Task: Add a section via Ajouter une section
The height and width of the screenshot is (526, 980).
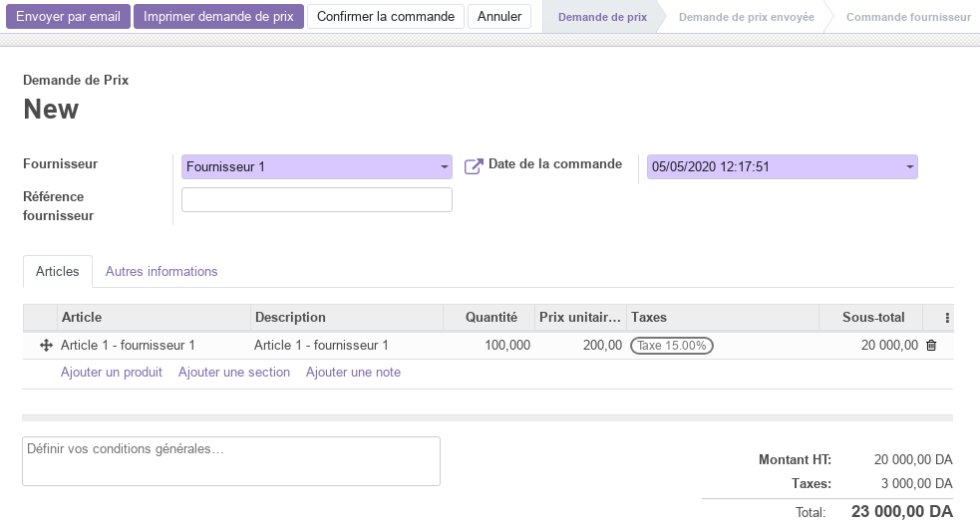Action: coord(233,372)
